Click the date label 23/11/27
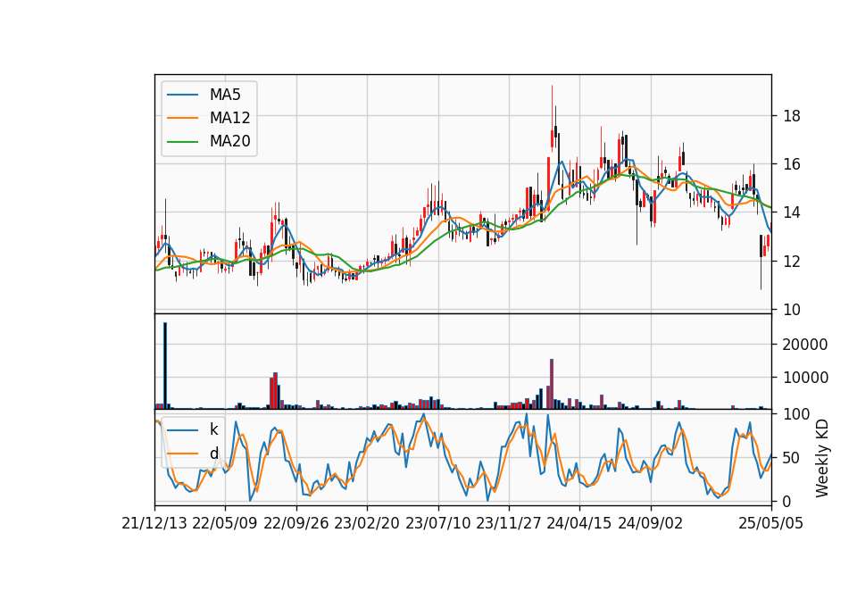Image resolution: width=857 pixels, height=616 pixels. tap(508, 524)
